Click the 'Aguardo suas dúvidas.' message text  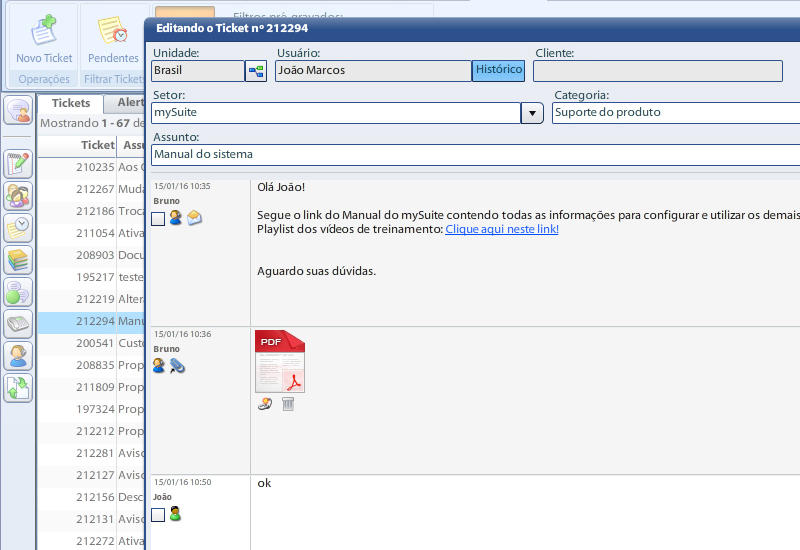[316, 271]
